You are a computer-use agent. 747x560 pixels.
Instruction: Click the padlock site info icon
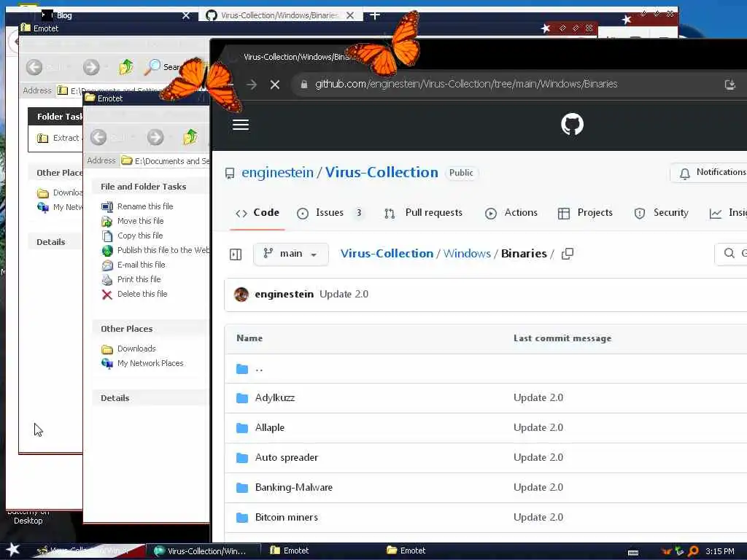coord(304,85)
